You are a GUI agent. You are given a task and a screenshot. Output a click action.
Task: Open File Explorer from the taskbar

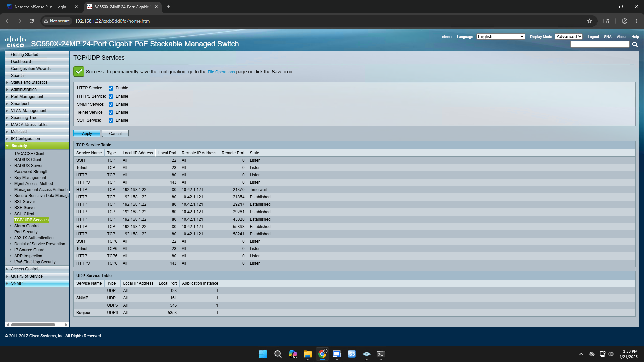coord(307,354)
